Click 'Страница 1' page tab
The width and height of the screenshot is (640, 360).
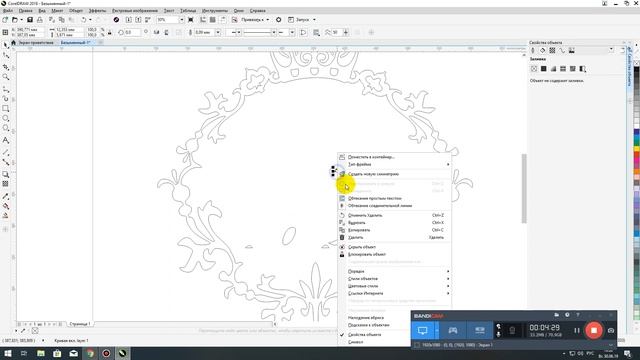pyautogui.click(x=80, y=324)
